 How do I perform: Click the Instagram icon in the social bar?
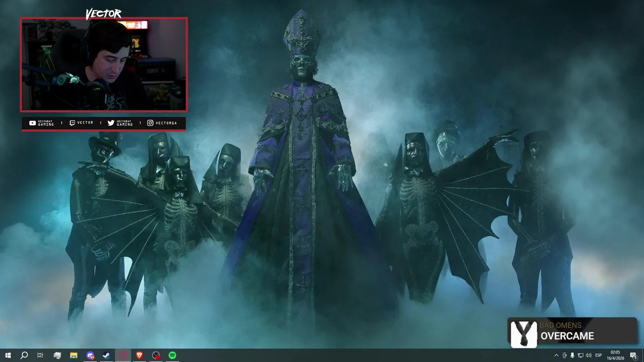(x=150, y=123)
